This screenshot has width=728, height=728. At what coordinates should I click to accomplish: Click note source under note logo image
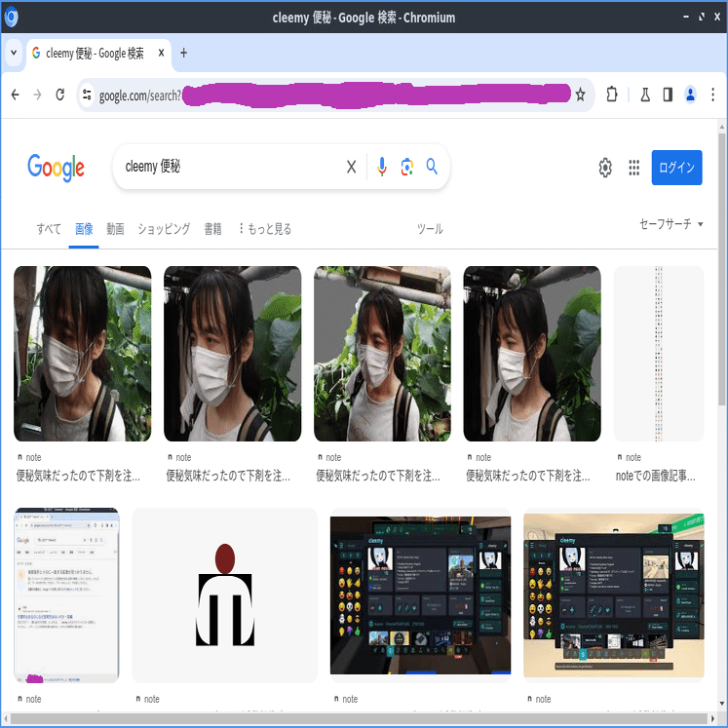[x=147, y=699]
